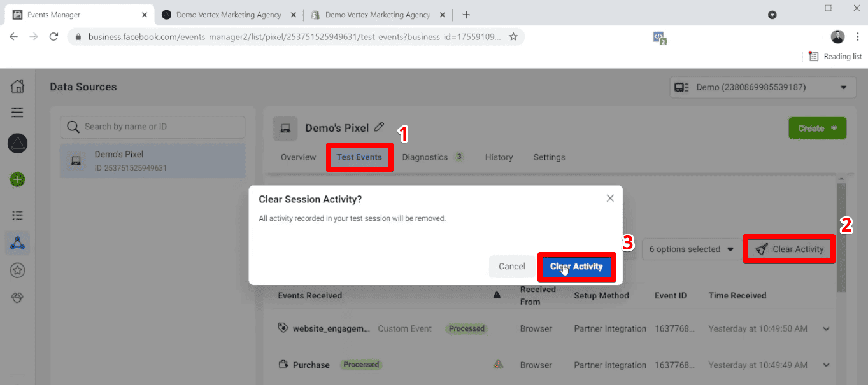Screen dimensions: 868x385
Task: Click the Home icon in the sidebar
Action: pos(17,85)
